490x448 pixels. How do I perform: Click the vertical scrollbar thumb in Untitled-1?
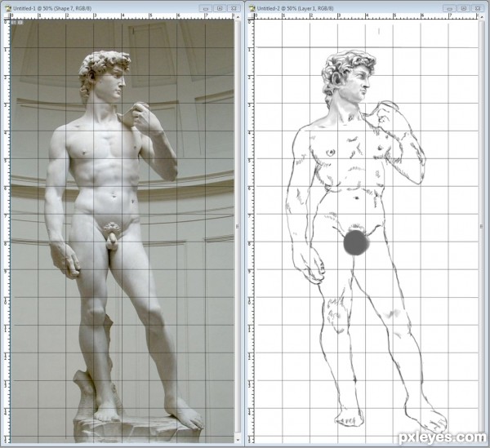[238, 226]
